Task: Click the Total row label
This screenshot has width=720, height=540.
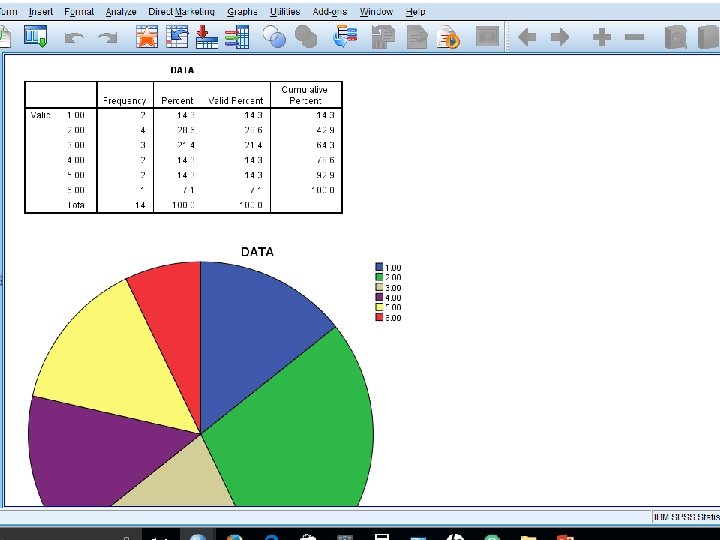Action: click(x=76, y=205)
